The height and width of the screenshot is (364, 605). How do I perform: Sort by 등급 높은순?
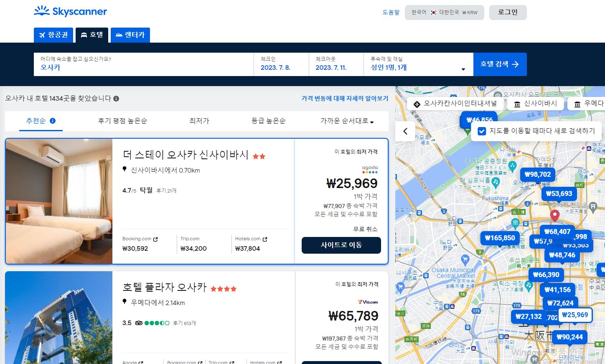click(x=269, y=121)
